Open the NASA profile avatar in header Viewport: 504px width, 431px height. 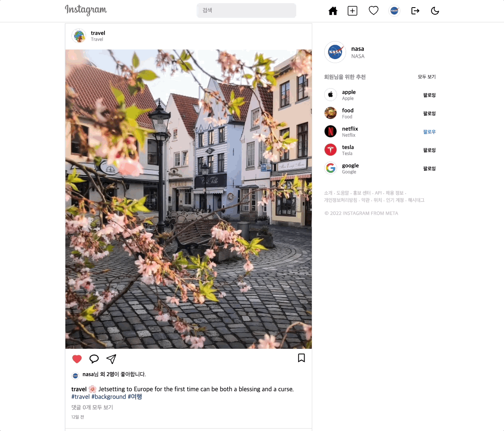click(x=394, y=11)
